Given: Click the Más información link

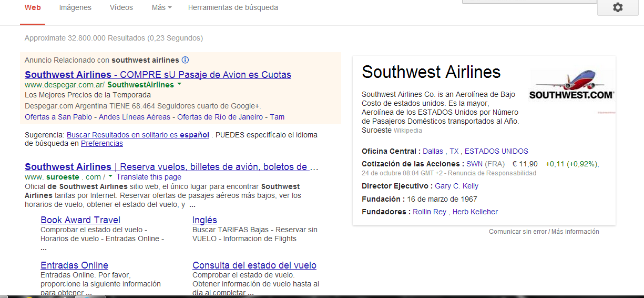Looking at the screenshot, I should [575, 232].
